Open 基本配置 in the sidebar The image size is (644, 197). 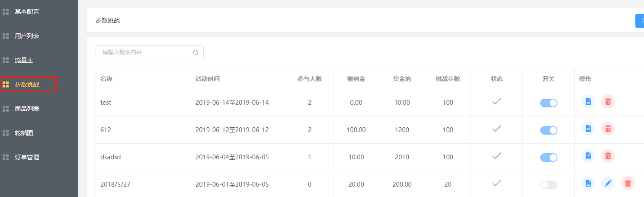coord(27,12)
